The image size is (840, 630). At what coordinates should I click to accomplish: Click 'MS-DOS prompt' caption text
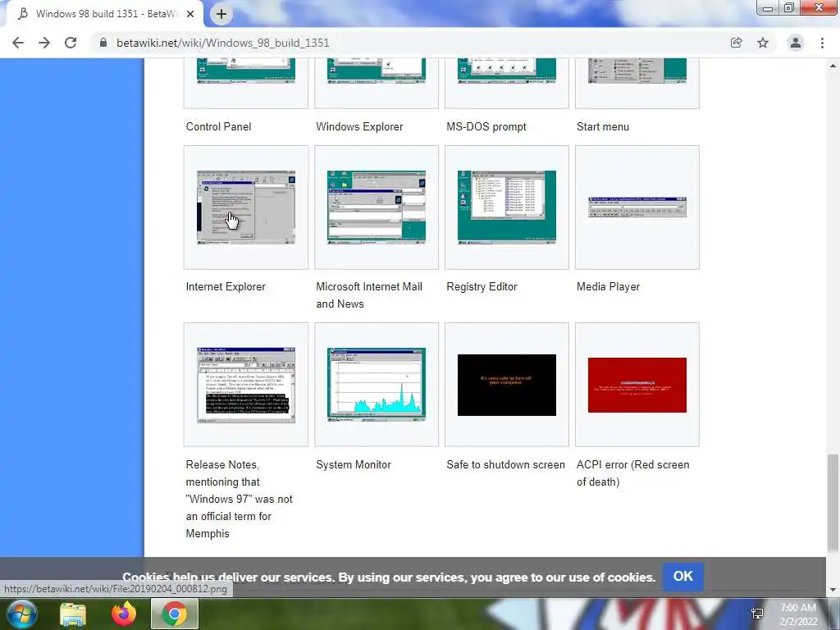(x=486, y=126)
